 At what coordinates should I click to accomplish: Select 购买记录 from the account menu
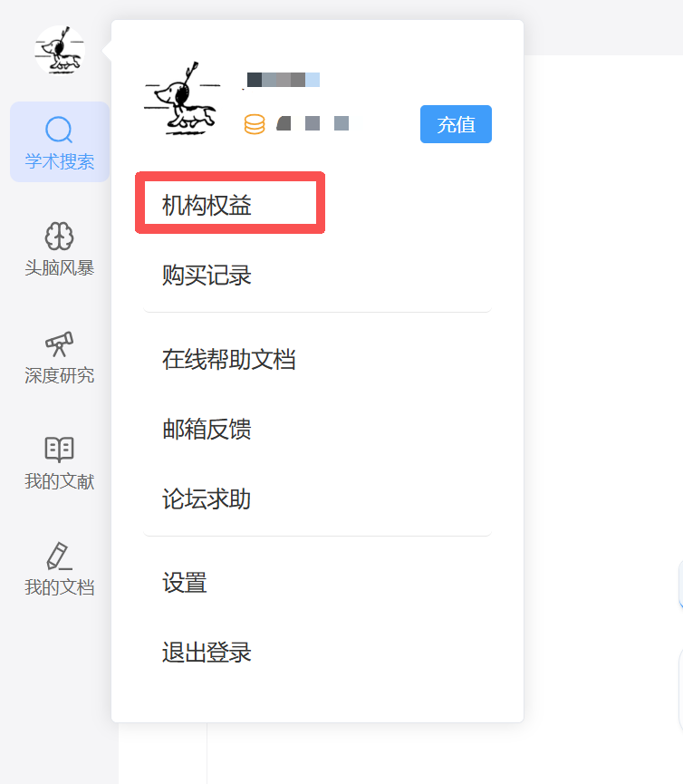(207, 276)
